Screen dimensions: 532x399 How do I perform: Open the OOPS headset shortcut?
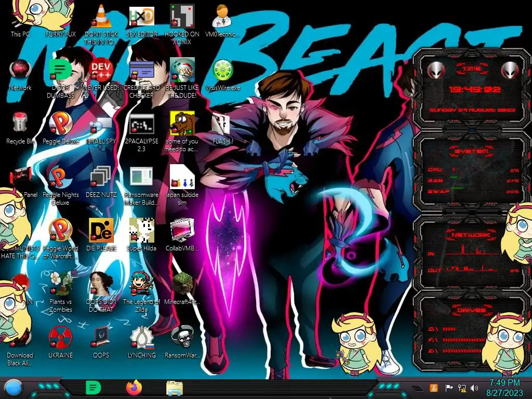101,342
